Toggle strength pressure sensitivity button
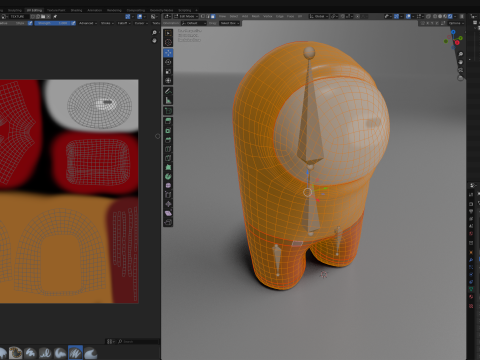 [73, 23]
